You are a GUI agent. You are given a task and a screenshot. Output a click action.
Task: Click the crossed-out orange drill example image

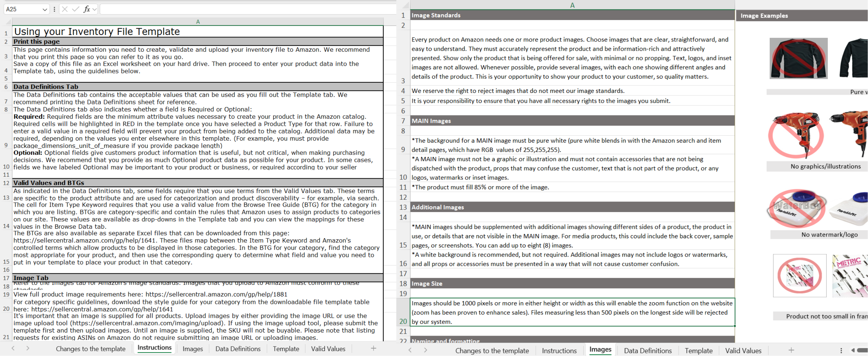(x=796, y=135)
